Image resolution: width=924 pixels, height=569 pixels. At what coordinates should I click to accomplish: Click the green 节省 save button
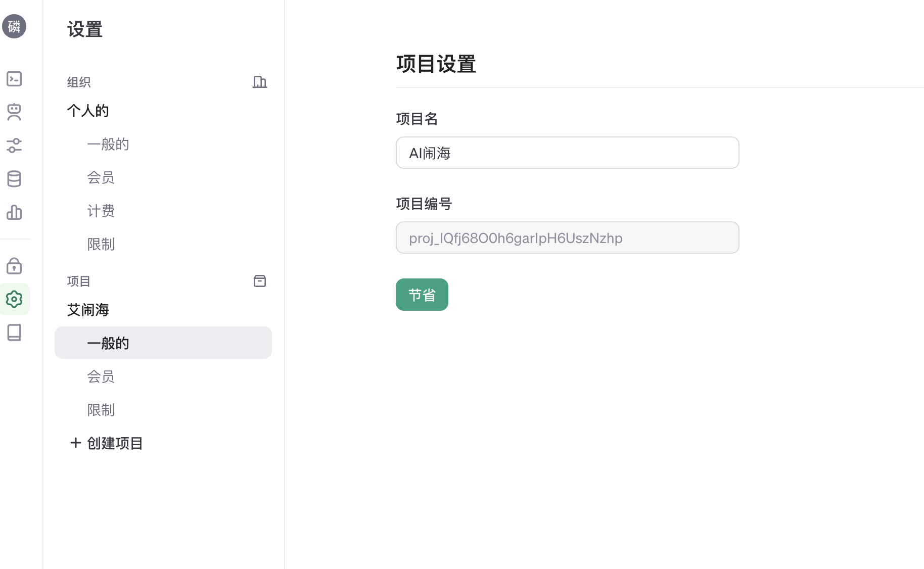click(422, 295)
